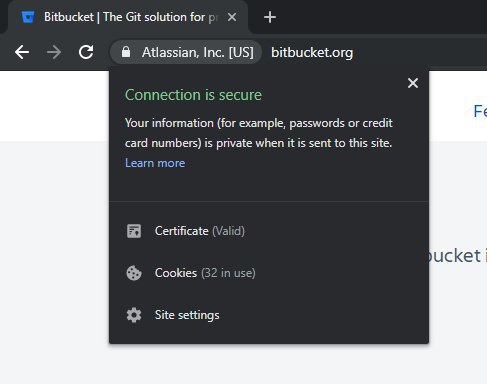
Task: Click the padlock icon in address bar
Action: pyautogui.click(x=126, y=52)
